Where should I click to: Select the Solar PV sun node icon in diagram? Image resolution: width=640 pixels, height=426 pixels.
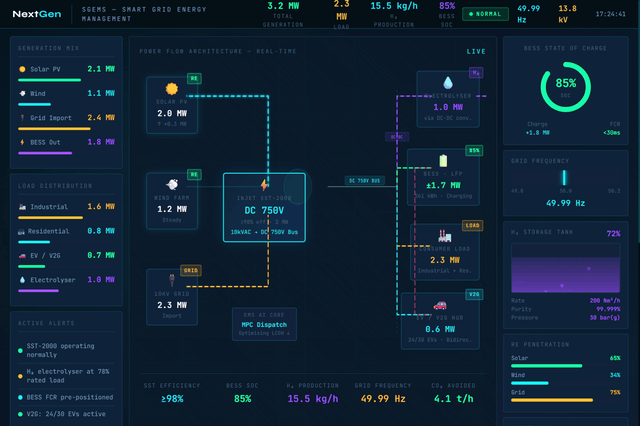(x=172, y=89)
